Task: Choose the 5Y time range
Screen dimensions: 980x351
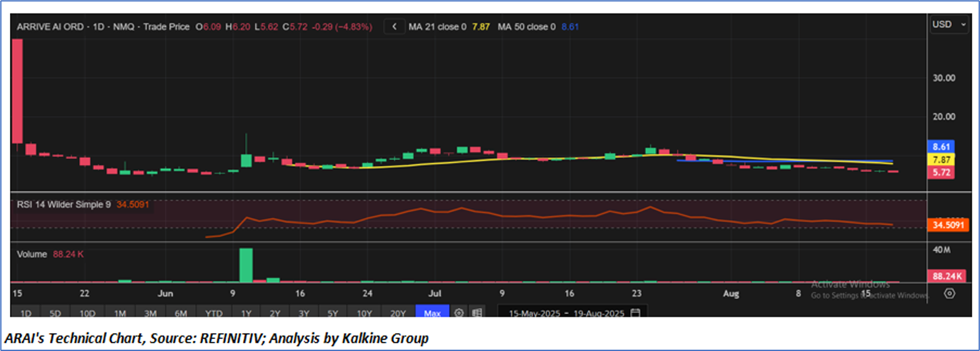Action: pos(332,313)
